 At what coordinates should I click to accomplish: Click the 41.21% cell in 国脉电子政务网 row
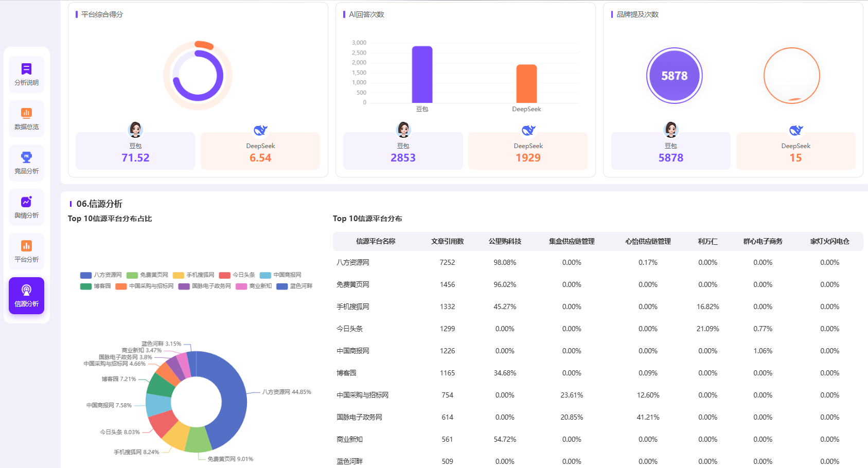pos(648,417)
